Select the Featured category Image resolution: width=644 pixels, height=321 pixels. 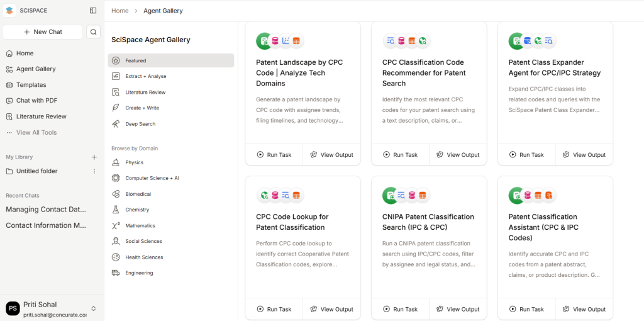(171, 60)
